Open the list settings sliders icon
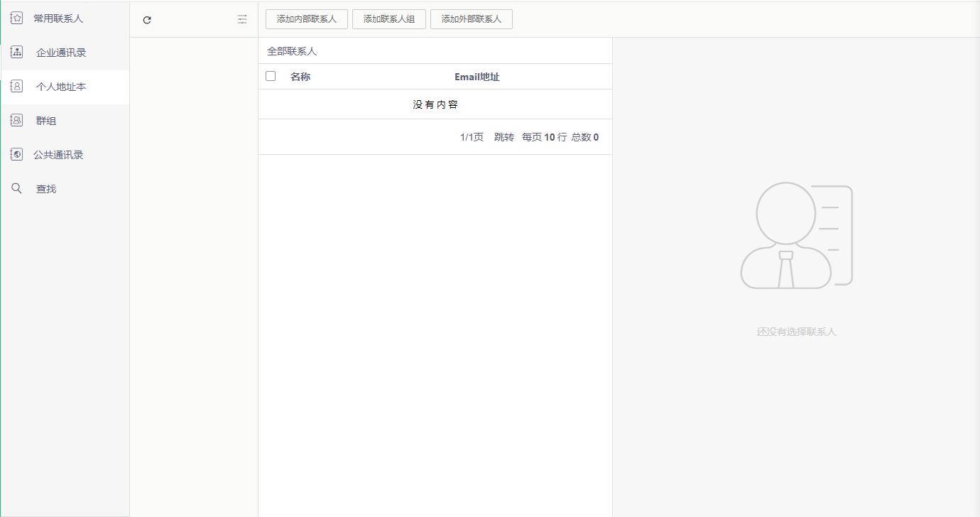980x517 pixels. click(x=242, y=20)
